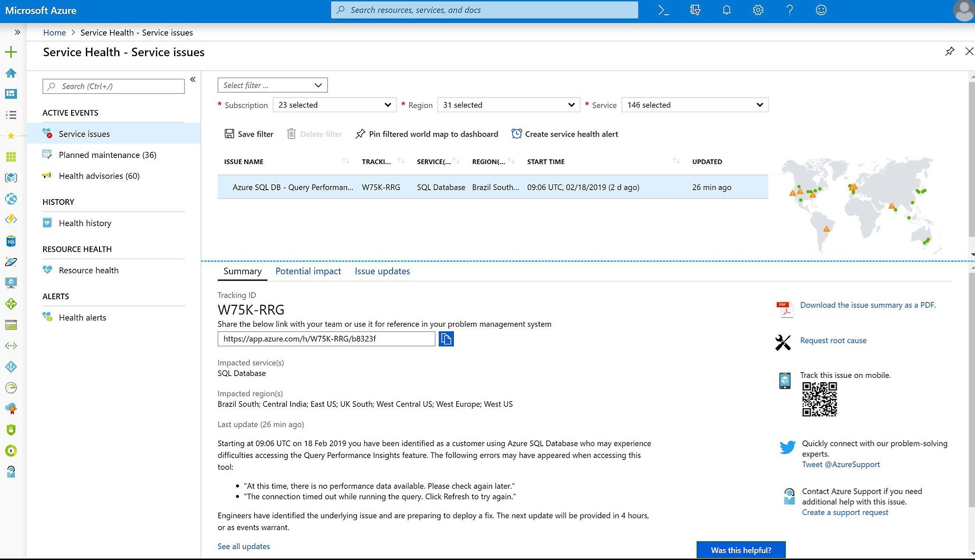Click Microsoft Azure logo text
Viewport: 975px width, 560px height.
pos(41,10)
